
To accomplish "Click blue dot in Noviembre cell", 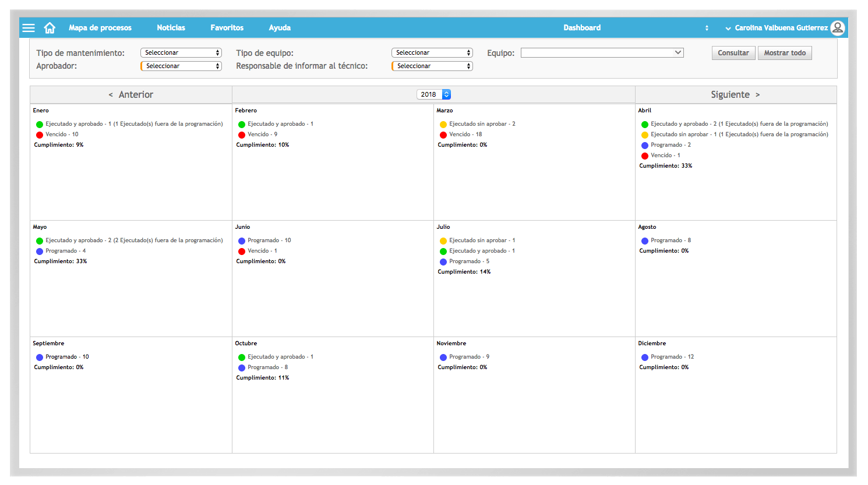I will (443, 357).
